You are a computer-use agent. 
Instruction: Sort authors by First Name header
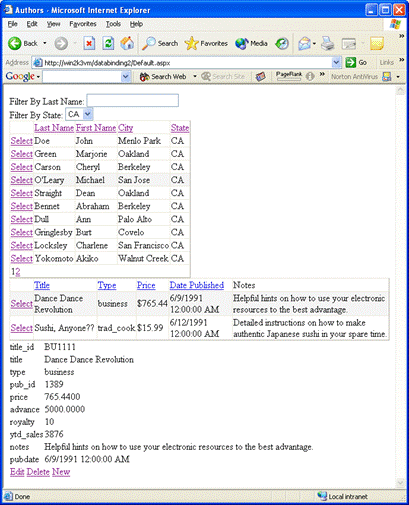(96, 128)
